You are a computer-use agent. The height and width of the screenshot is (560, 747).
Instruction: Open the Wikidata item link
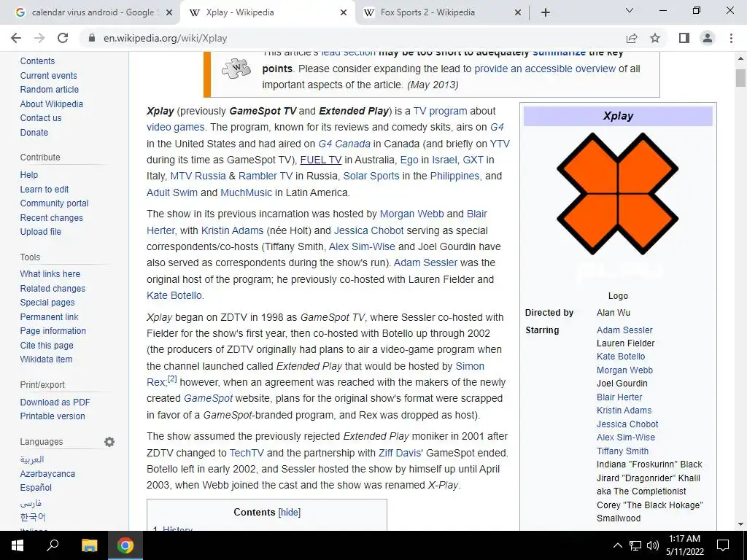(46, 359)
